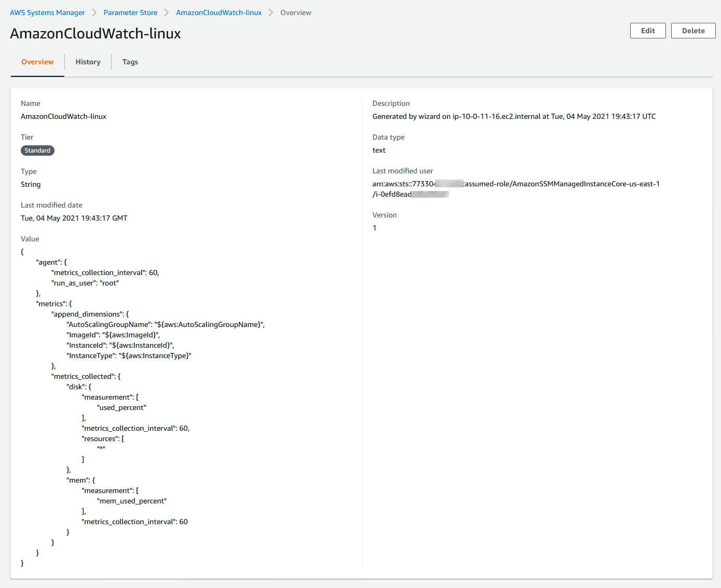This screenshot has width=721, height=588.
Task: Click the "disk": { line
Action: [79, 387]
